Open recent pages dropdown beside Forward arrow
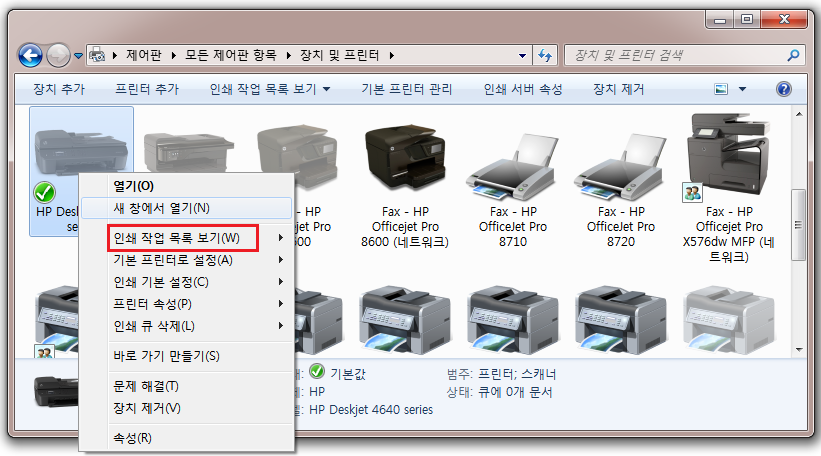This screenshot has height=456, width=821. [x=78, y=55]
